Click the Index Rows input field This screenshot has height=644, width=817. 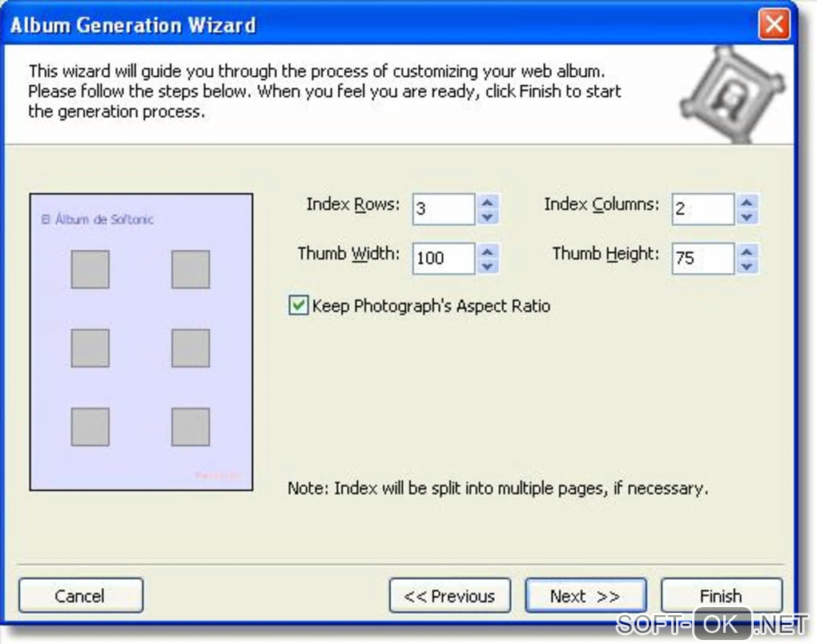444,209
